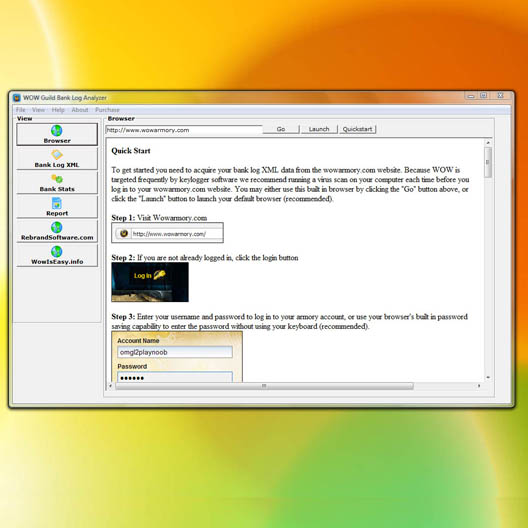Open the View menu

(x=38, y=110)
